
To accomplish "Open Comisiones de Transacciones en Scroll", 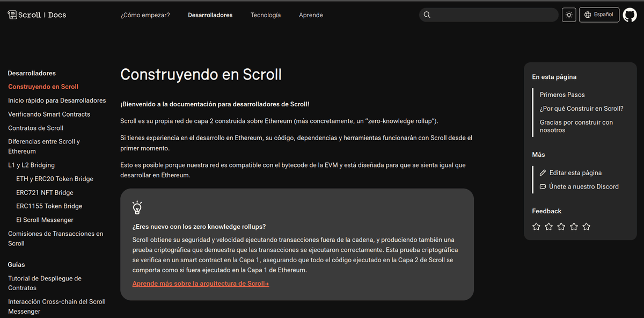I will pyautogui.click(x=56, y=238).
